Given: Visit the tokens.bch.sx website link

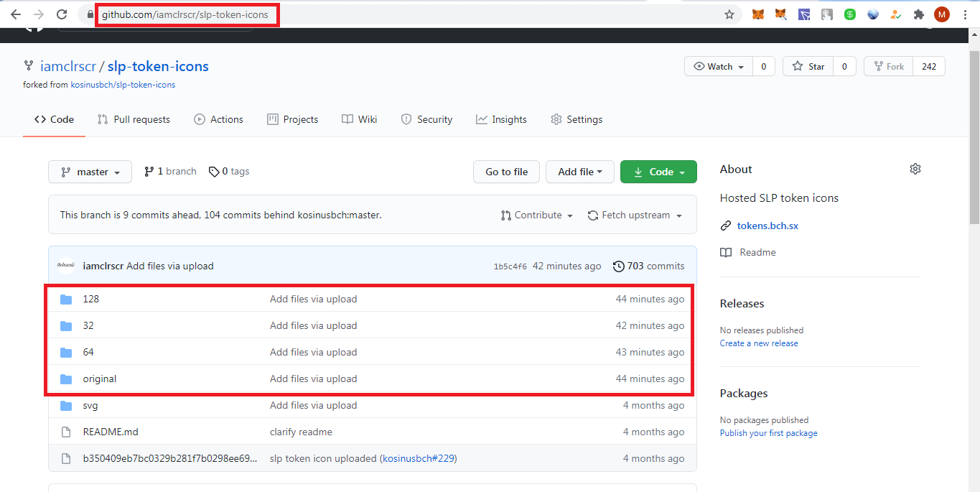Looking at the screenshot, I should (767, 226).
